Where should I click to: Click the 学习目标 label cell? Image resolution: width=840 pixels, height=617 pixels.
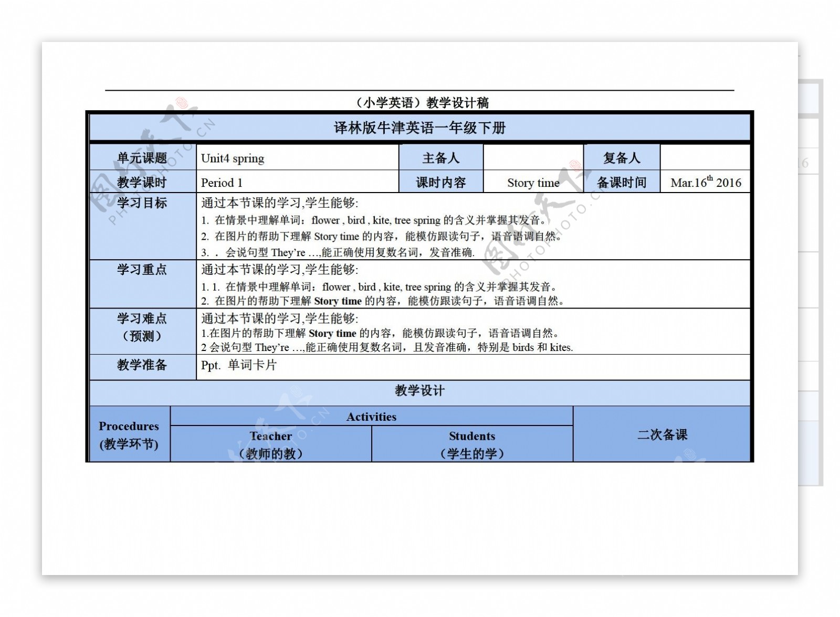(142, 226)
